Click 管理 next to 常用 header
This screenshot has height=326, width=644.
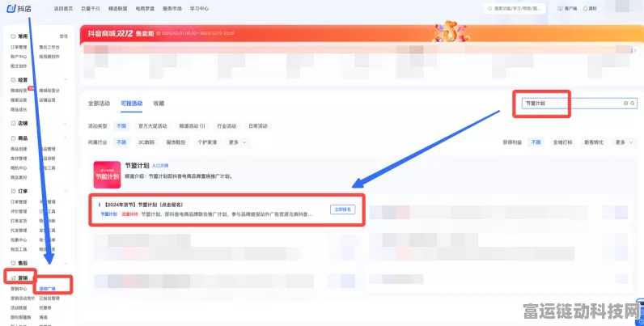point(64,36)
